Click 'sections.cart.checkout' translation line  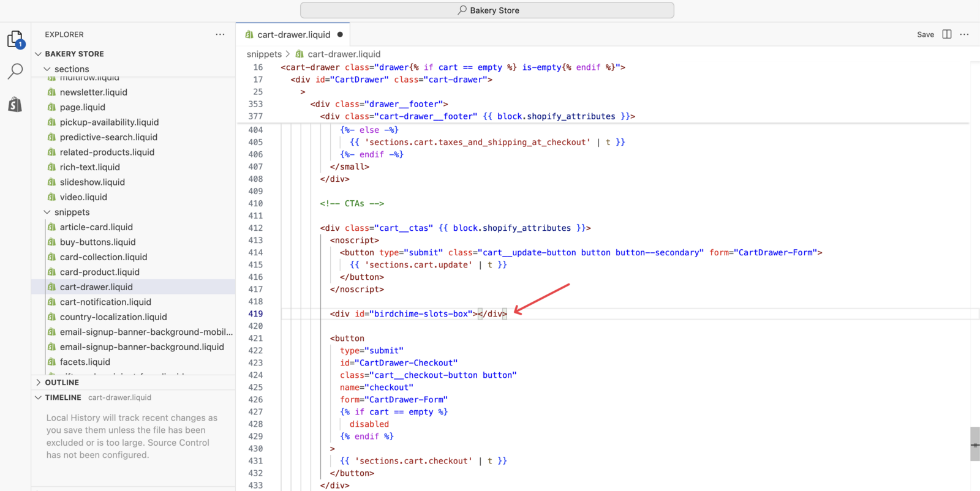coord(423,461)
